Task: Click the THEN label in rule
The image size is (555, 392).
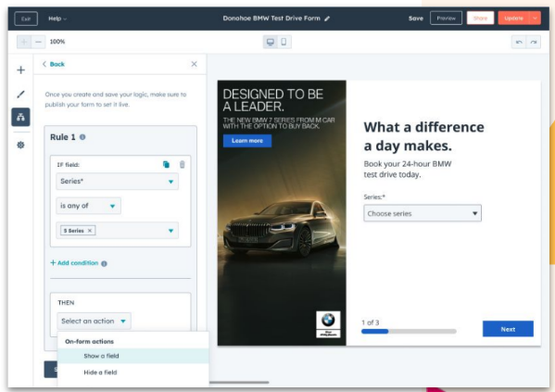Action: click(x=66, y=303)
